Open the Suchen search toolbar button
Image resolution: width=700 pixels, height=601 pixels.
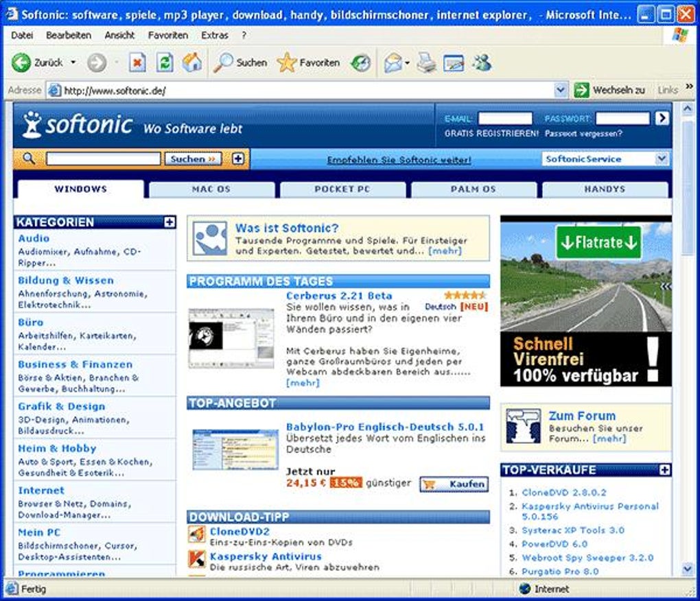pos(240,62)
